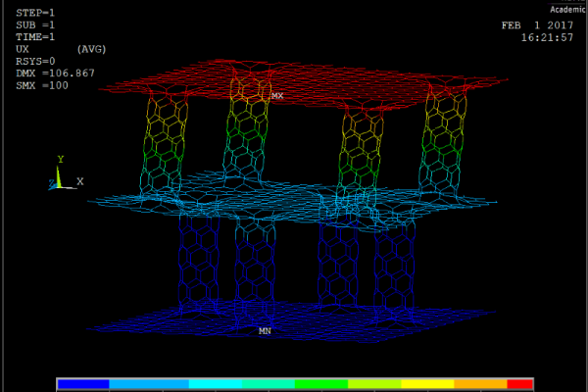Click the SMX =100 value text
Screen dimensions: 588x392
[42, 85]
